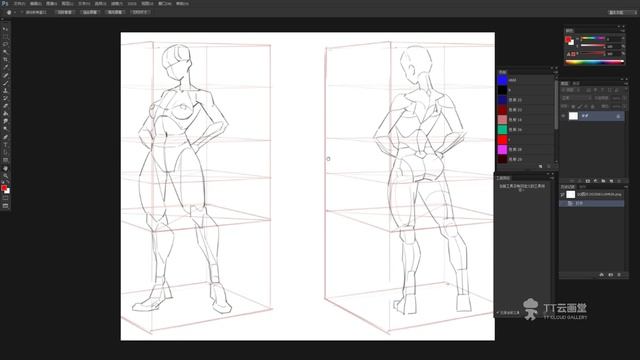Toggle Quick Mask mode in toolbar
This screenshot has width=640, height=360.
(x=5, y=198)
